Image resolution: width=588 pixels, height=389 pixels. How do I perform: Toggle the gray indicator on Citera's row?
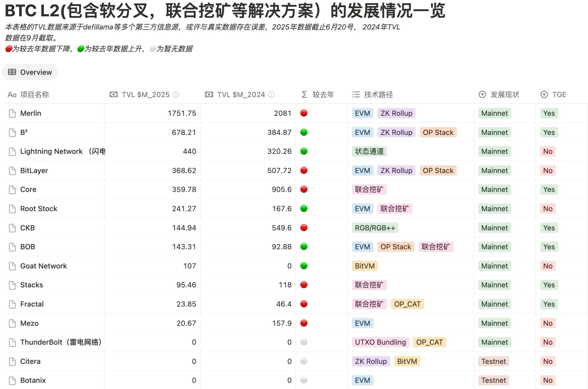click(x=303, y=361)
